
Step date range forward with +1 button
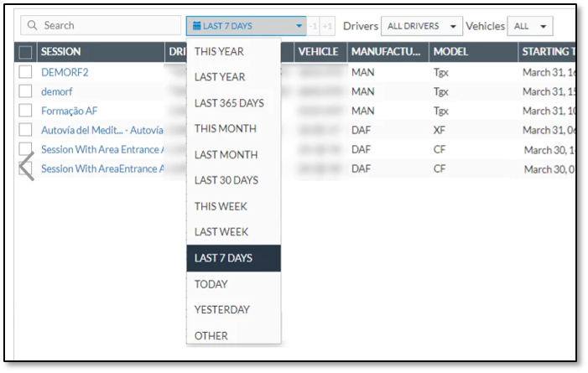point(327,26)
